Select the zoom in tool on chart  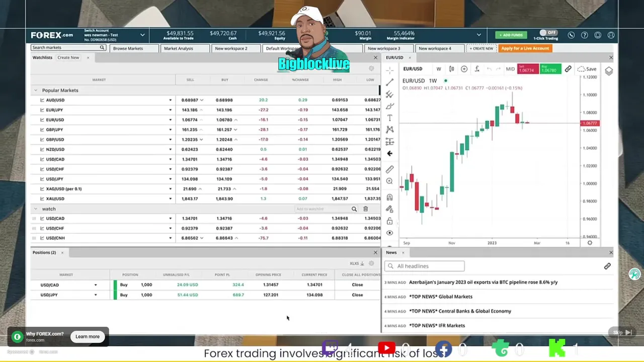[390, 181]
